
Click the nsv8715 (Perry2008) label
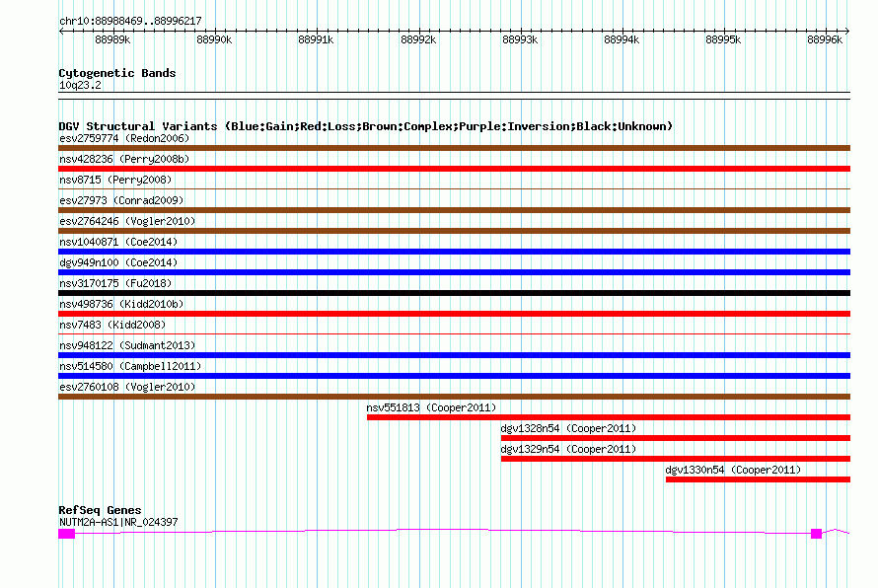[x=115, y=180]
